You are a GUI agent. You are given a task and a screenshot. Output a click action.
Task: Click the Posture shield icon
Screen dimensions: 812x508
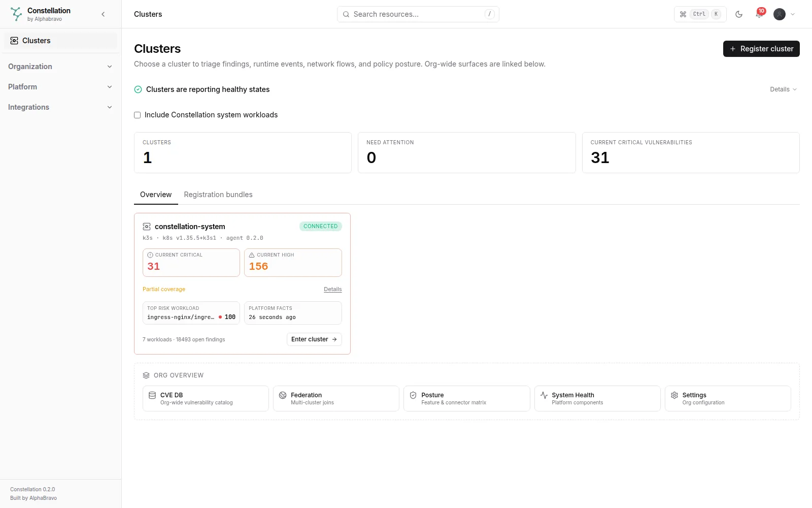pyautogui.click(x=413, y=395)
